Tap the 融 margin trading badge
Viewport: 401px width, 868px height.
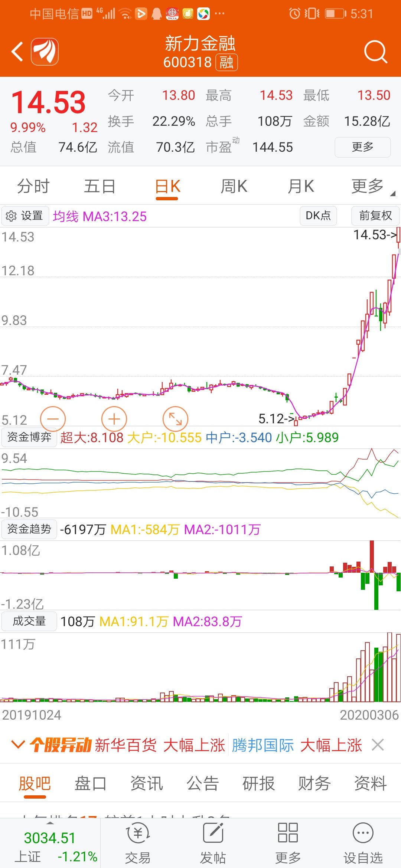pyautogui.click(x=226, y=62)
